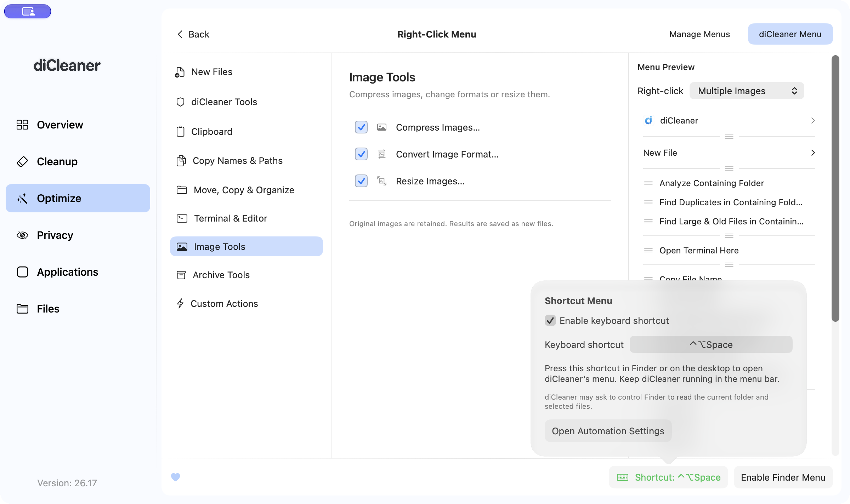The height and width of the screenshot is (504, 850).
Task: Toggle Enable keyboard shortcut checkbox
Action: [x=550, y=321]
